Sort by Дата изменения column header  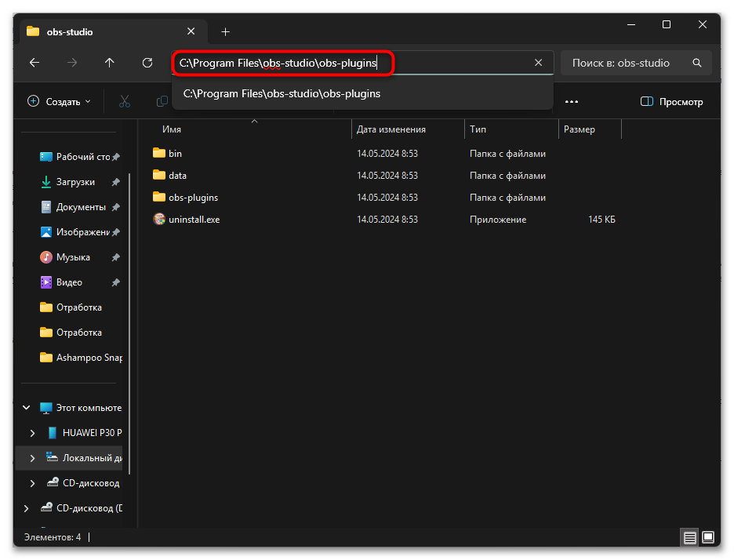pos(391,129)
